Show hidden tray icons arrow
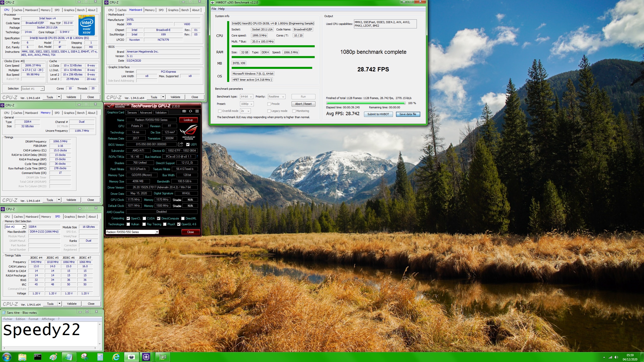The height and width of the screenshot is (362, 644). click(604, 357)
